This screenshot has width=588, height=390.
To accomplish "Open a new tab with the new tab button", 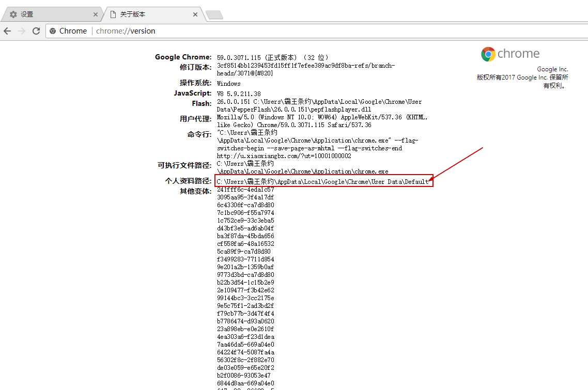I will [x=214, y=14].
